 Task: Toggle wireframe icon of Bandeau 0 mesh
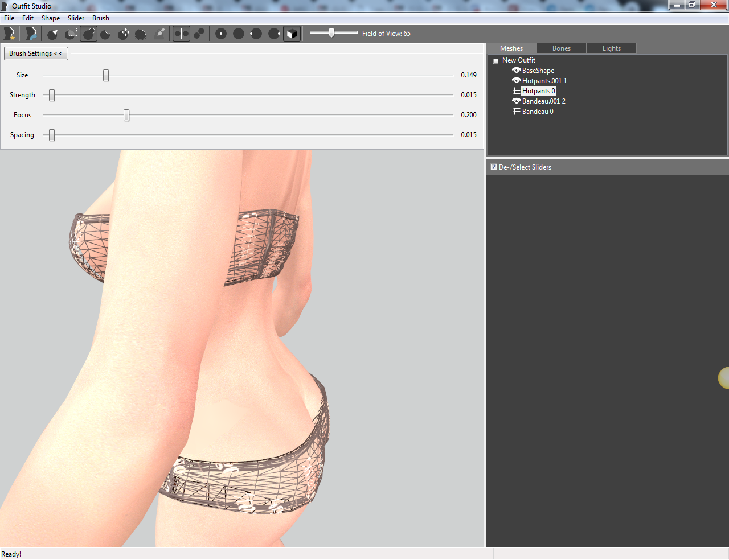click(517, 112)
